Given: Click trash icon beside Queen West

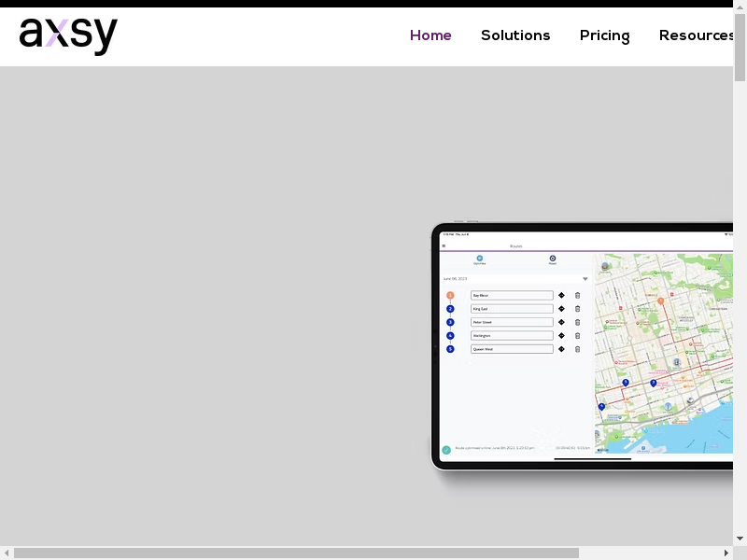Looking at the screenshot, I should tap(577, 349).
